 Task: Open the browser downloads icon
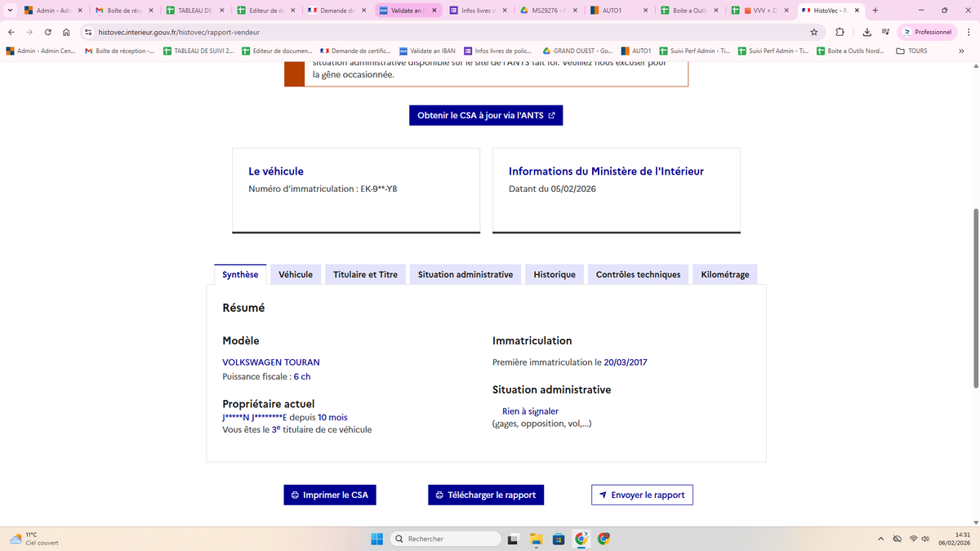(x=866, y=32)
